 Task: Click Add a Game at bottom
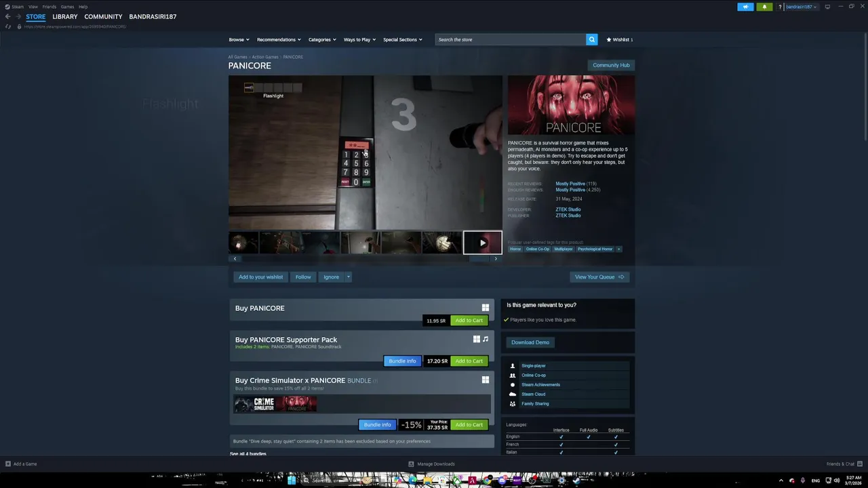[x=21, y=464]
